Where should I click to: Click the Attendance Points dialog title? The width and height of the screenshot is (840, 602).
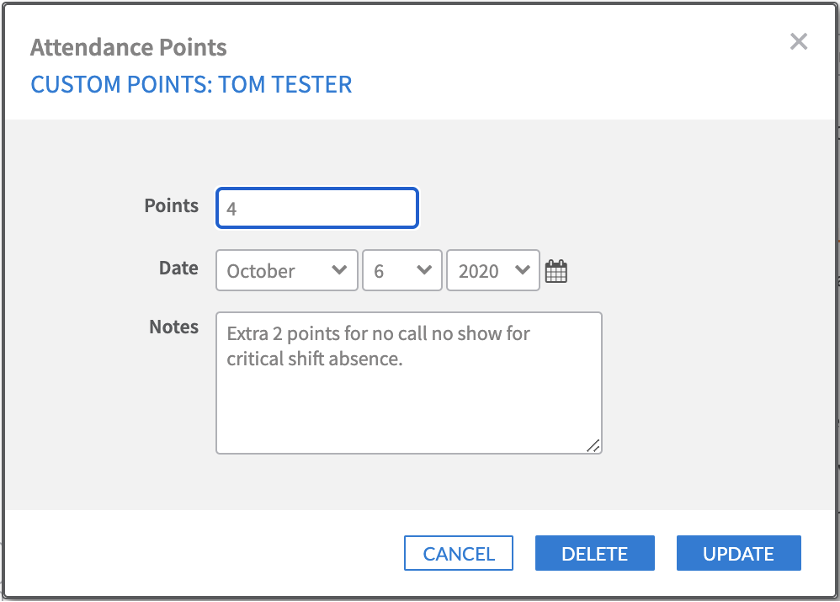pyautogui.click(x=129, y=48)
